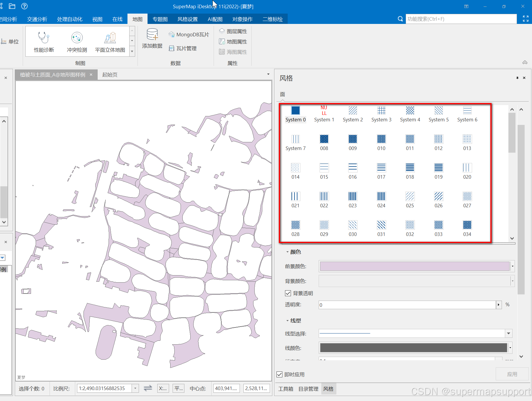Open 冲突检测 conflict detection
The height and width of the screenshot is (401, 532).
pyautogui.click(x=77, y=42)
